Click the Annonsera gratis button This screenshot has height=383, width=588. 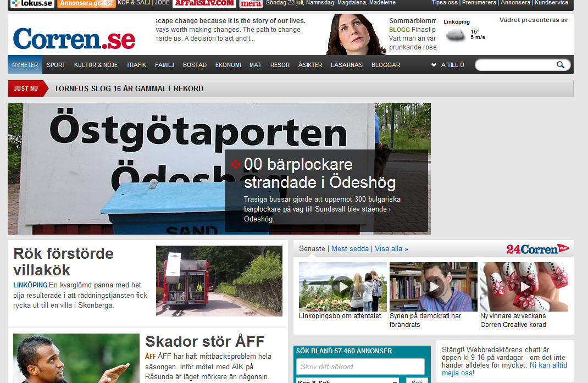(x=86, y=3)
